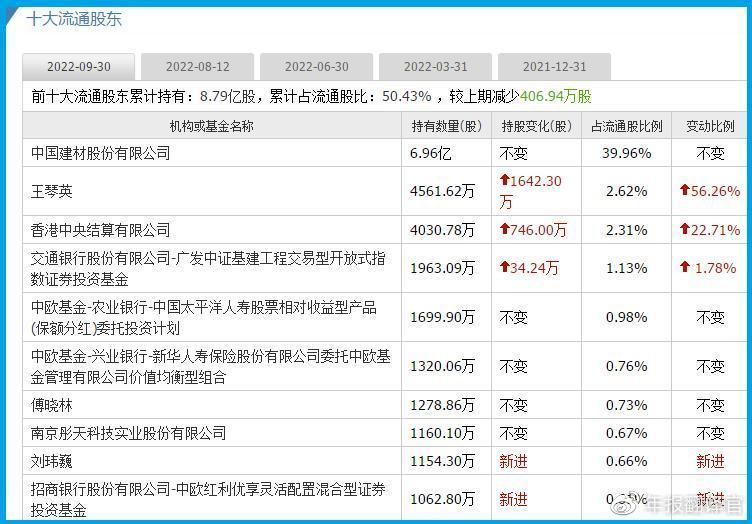Image resolution: width=752 pixels, height=524 pixels.
Task: Select 中国建材股份有限公司 shareholder name
Action: [100, 153]
